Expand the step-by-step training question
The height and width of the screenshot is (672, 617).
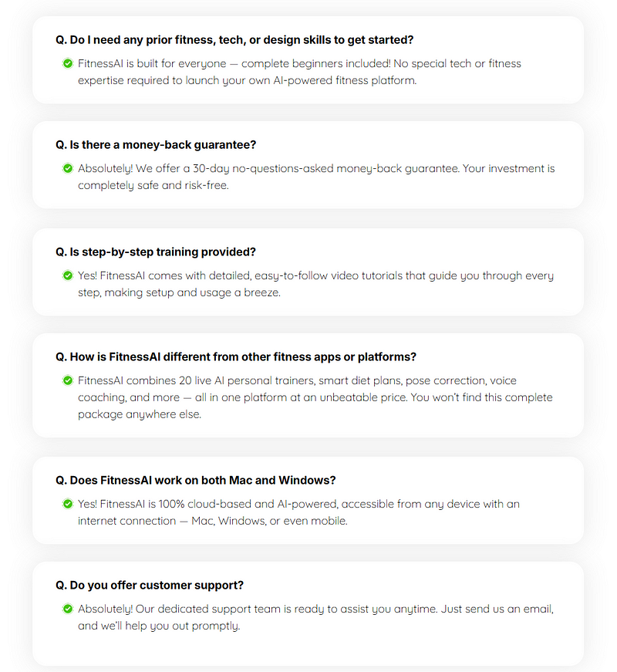pyautogui.click(x=156, y=252)
